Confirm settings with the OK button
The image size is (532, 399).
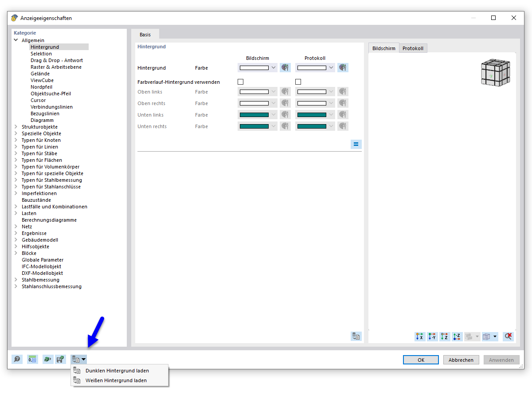(x=420, y=360)
